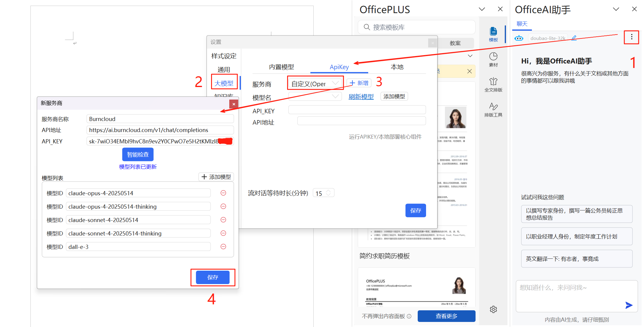Click the info icon beside 不再弹出内容面板
644x327 pixels.
point(409,316)
